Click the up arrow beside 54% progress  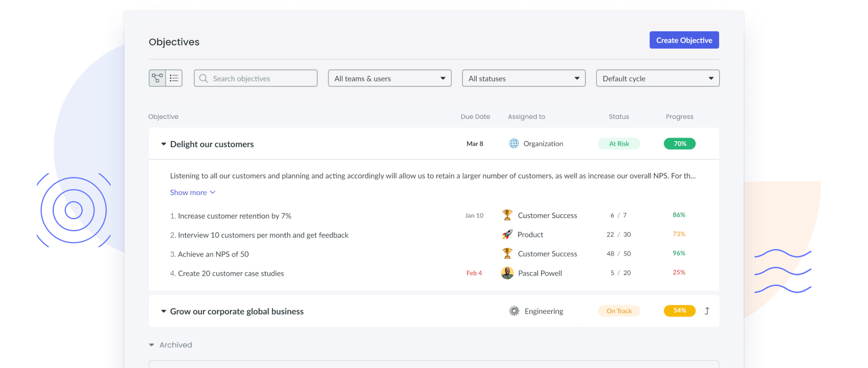pyautogui.click(x=707, y=311)
